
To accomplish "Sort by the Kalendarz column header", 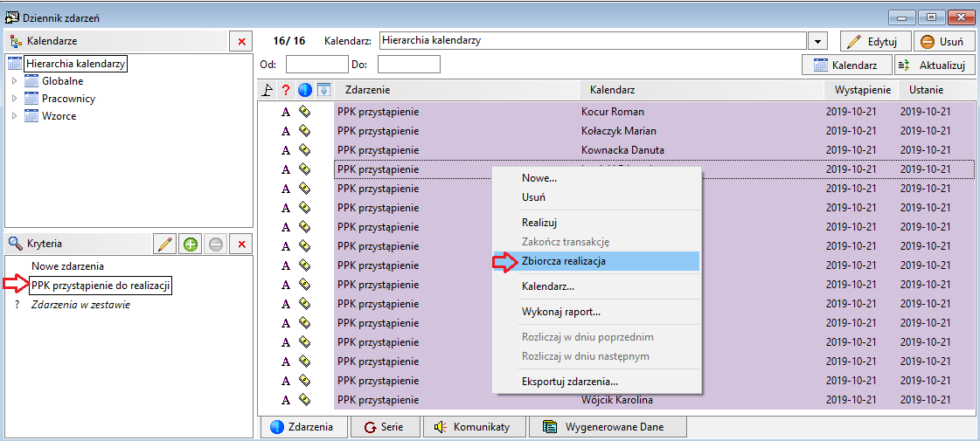I will (702, 91).
